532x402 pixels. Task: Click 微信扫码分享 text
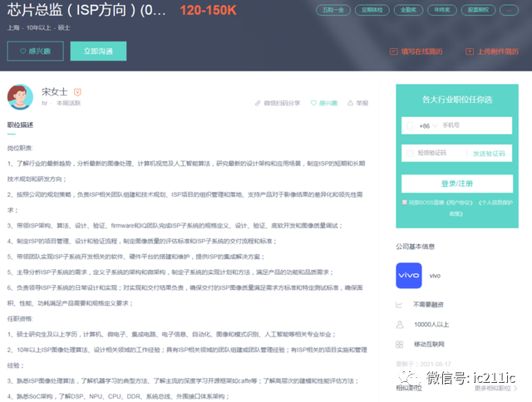pos(282,103)
